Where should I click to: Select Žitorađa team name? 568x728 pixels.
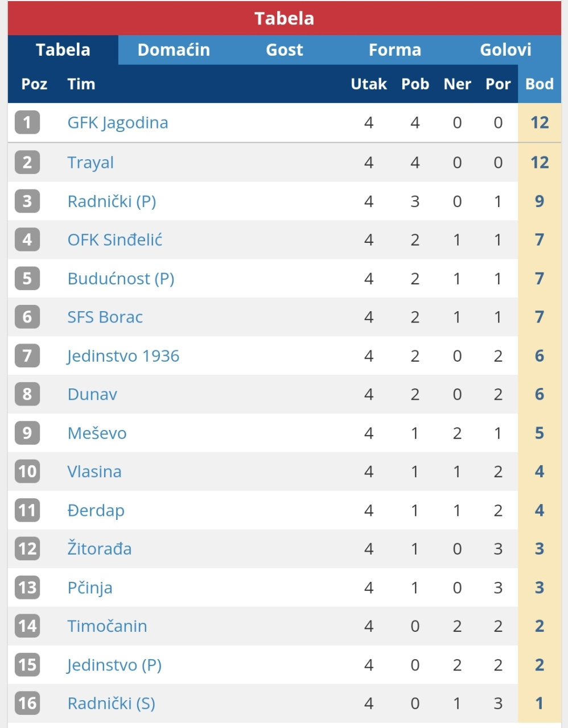coord(99,549)
